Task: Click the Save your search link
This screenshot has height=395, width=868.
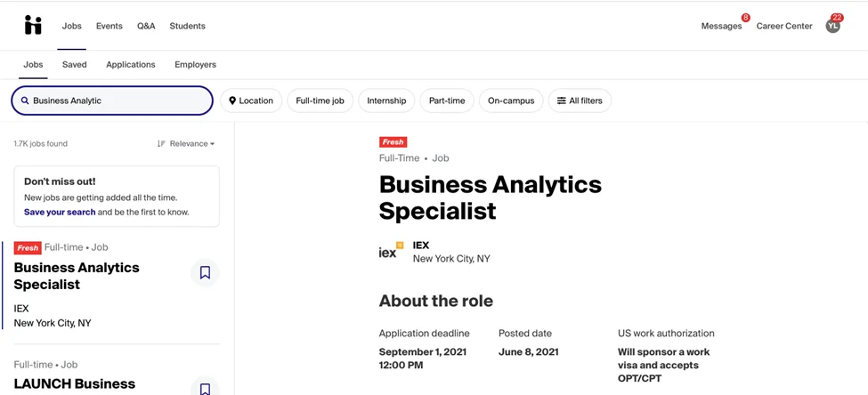Action: (x=60, y=213)
